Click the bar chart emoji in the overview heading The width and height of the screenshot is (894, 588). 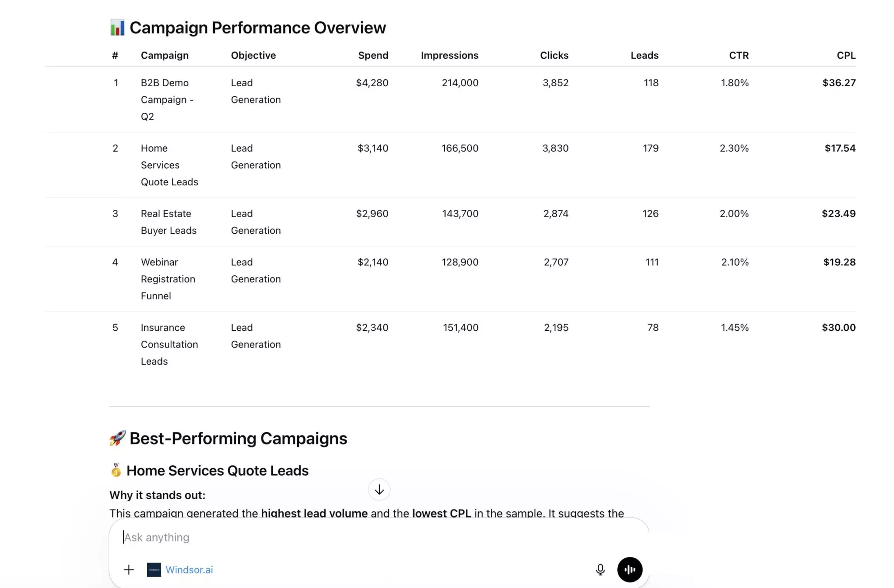tap(116, 27)
